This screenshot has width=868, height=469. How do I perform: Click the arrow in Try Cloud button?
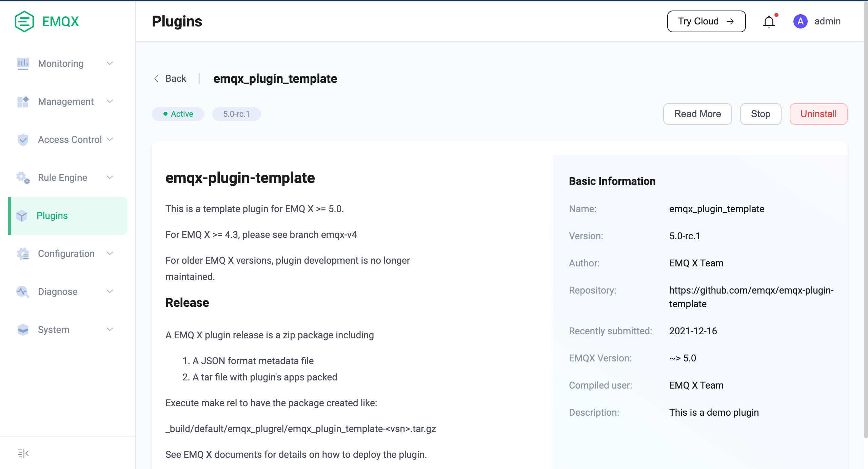click(730, 21)
